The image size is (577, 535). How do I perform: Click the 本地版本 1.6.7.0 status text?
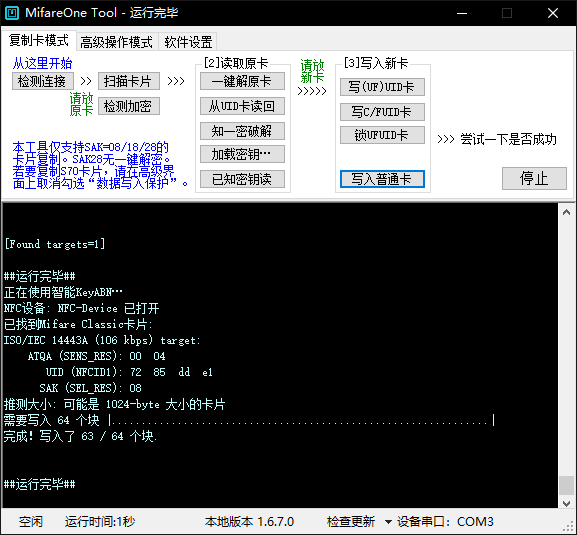point(249,522)
